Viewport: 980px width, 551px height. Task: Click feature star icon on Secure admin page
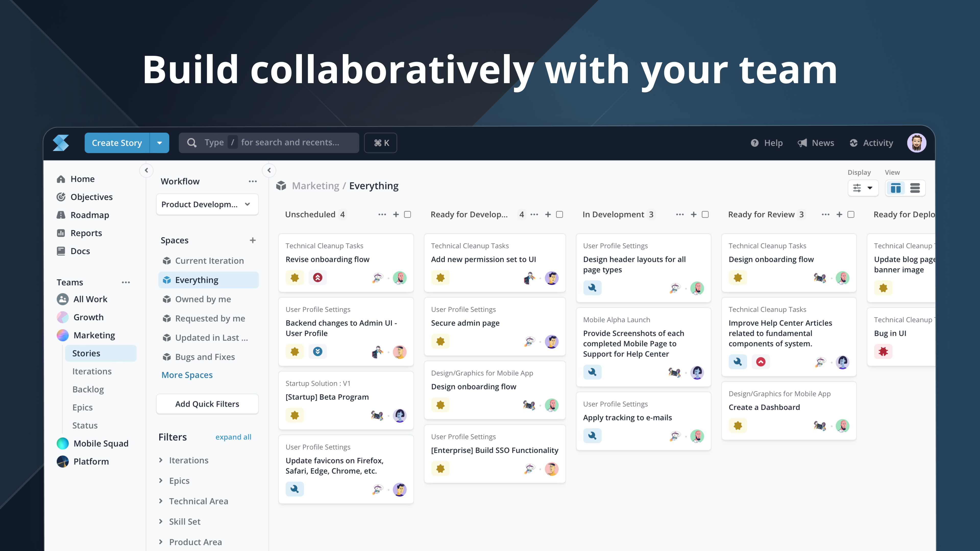point(440,341)
